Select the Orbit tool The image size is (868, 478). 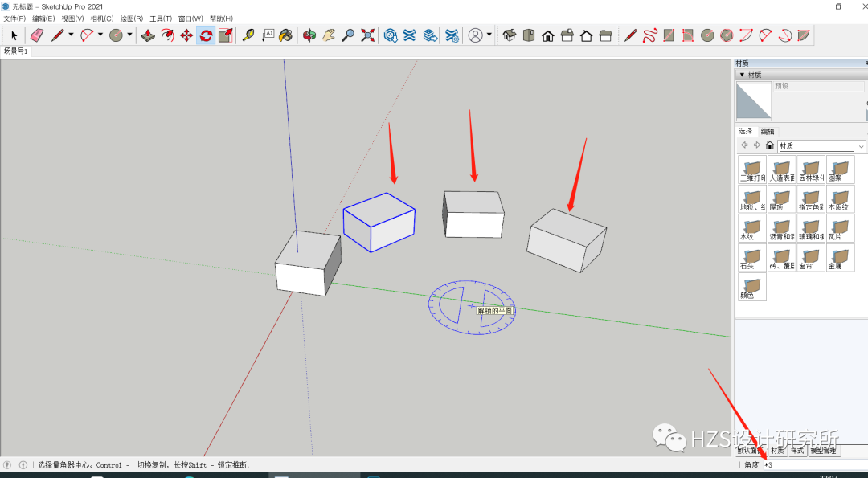coord(309,35)
